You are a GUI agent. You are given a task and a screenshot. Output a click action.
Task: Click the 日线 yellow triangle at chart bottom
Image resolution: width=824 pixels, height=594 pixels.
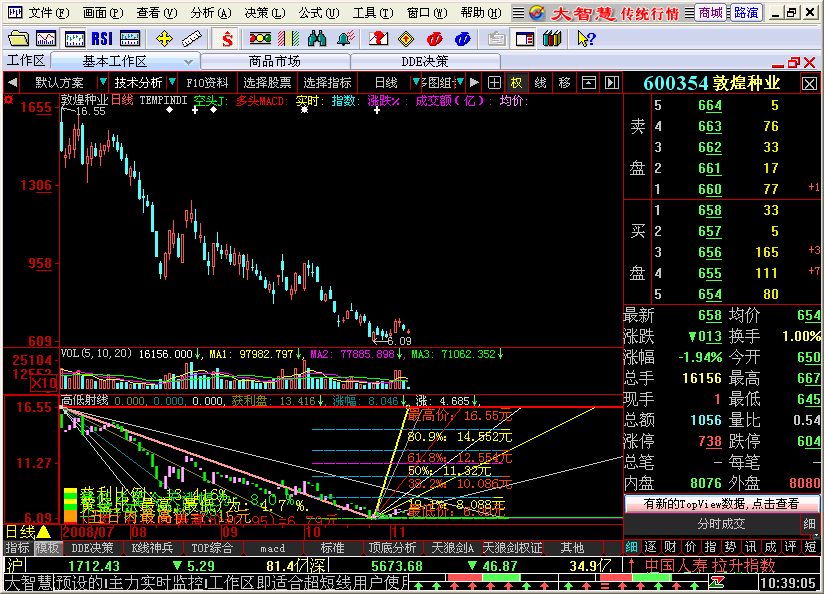[43, 532]
